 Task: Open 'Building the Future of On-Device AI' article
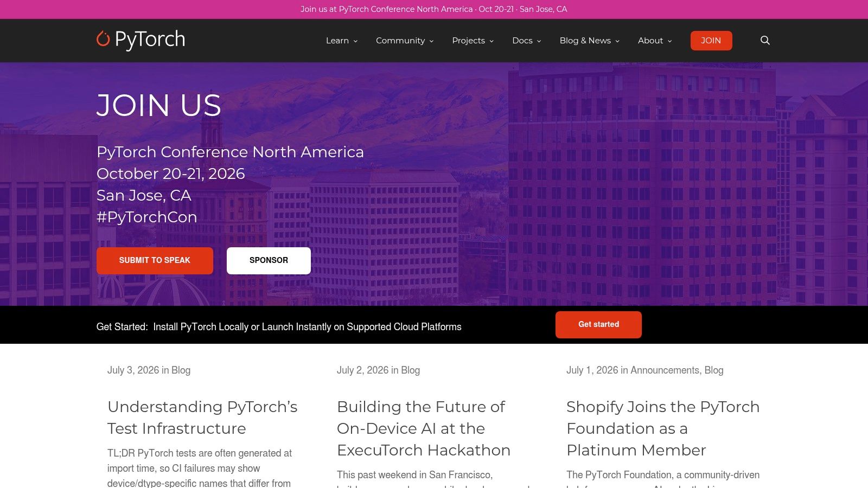pyautogui.click(x=424, y=428)
